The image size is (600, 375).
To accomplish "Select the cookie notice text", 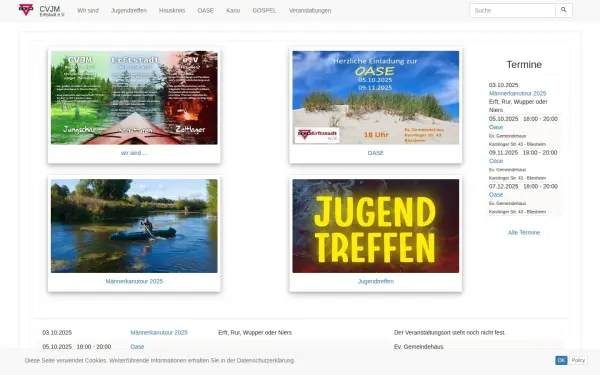I will pyautogui.click(x=160, y=360).
